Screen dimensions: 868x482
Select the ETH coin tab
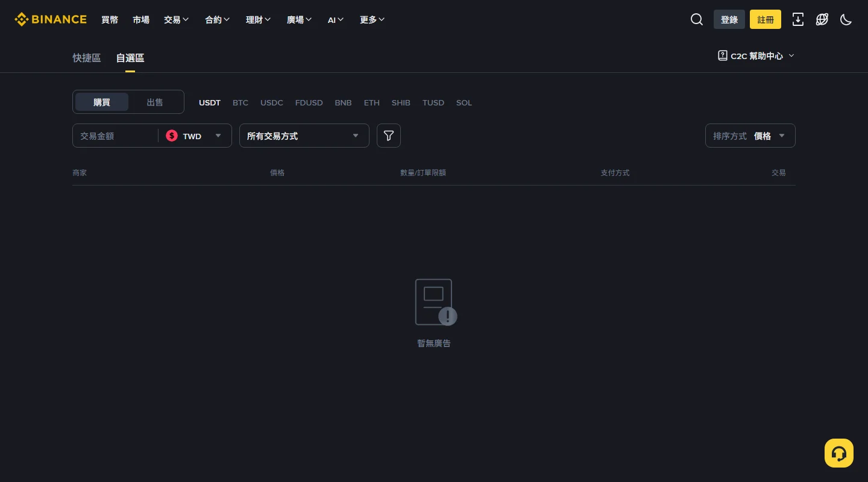[x=372, y=102]
